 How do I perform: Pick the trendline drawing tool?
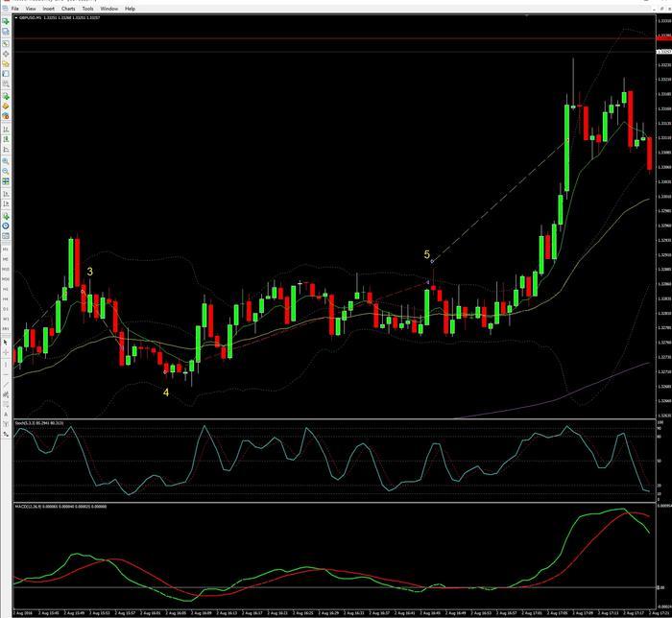tap(6, 385)
